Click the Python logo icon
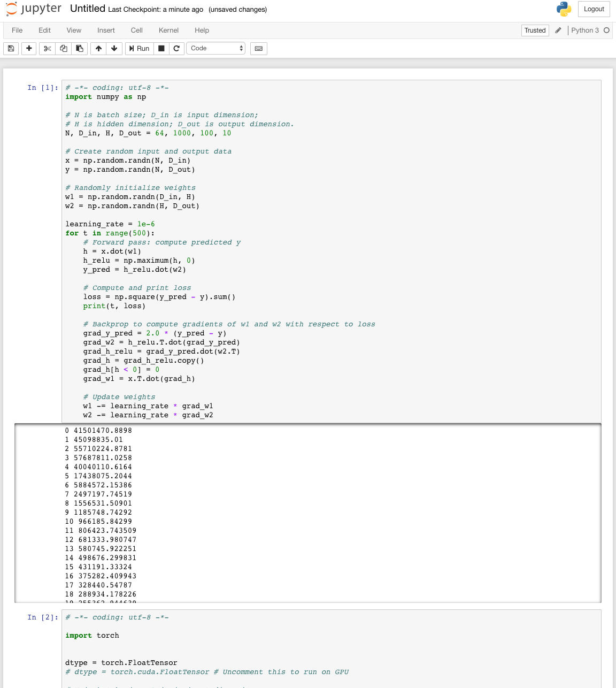Viewport: 616px width, 688px height. coord(564,9)
